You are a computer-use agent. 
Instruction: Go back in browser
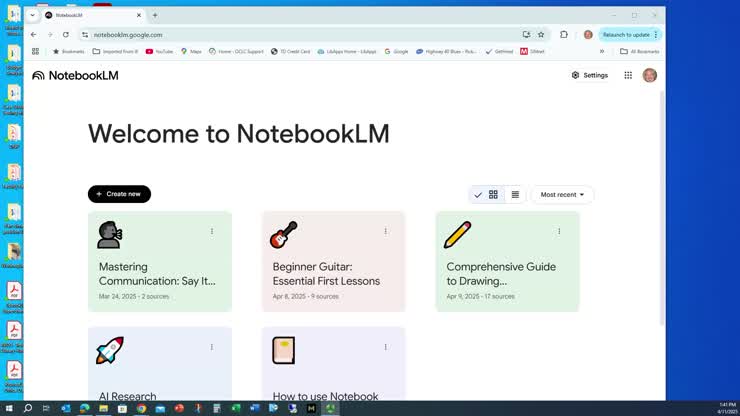(x=34, y=34)
